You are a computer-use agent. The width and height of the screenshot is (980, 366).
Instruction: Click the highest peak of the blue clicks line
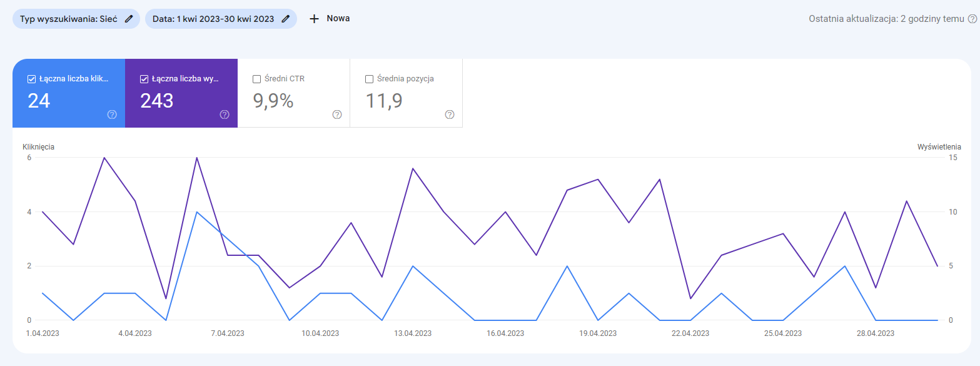coord(197,212)
